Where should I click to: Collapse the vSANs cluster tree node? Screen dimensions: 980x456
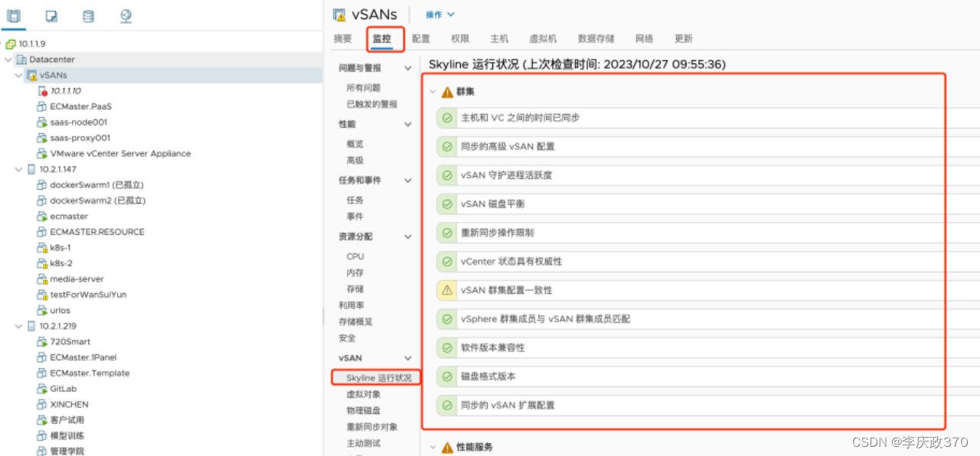tap(19, 75)
